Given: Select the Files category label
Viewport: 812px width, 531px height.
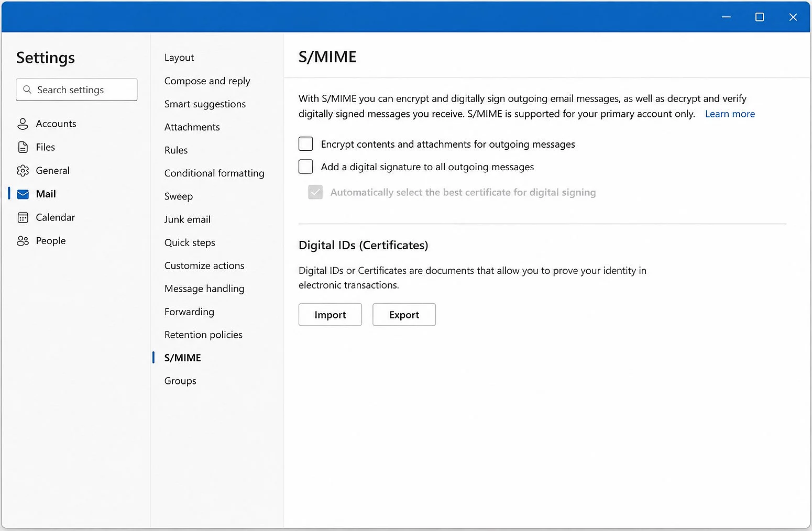Looking at the screenshot, I should click(46, 147).
